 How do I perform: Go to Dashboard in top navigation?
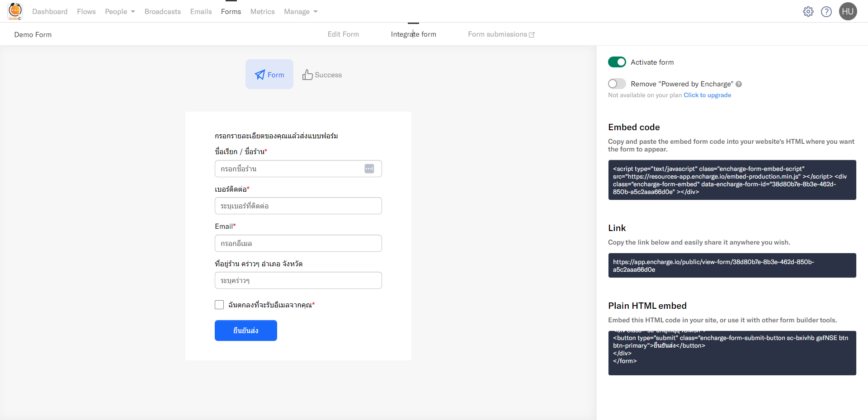click(x=50, y=12)
